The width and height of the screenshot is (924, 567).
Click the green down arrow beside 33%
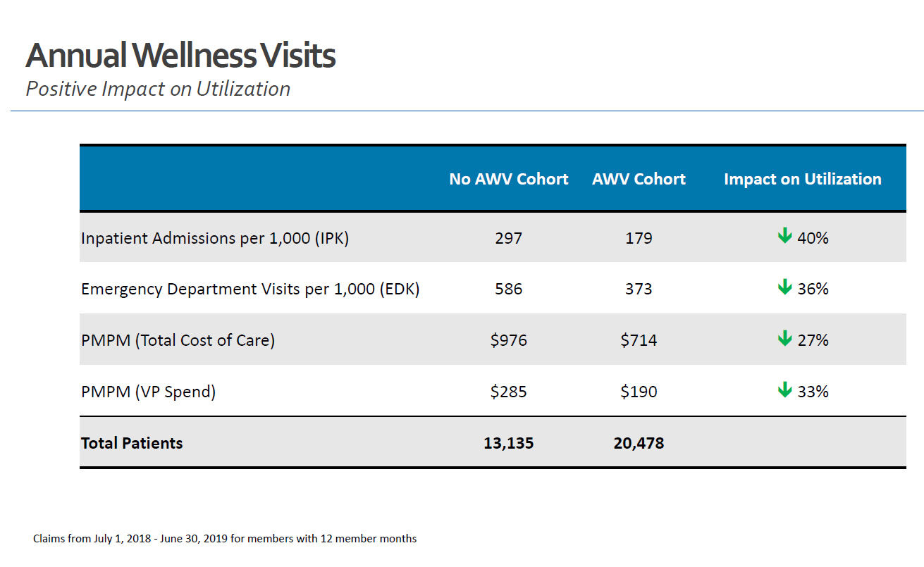[x=784, y=390]
